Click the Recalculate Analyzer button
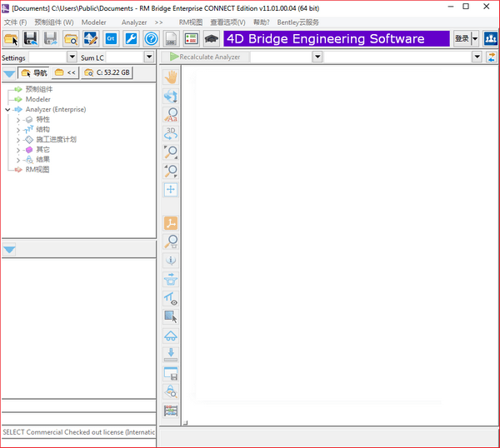500x448 pixels. tap(205, 57)
